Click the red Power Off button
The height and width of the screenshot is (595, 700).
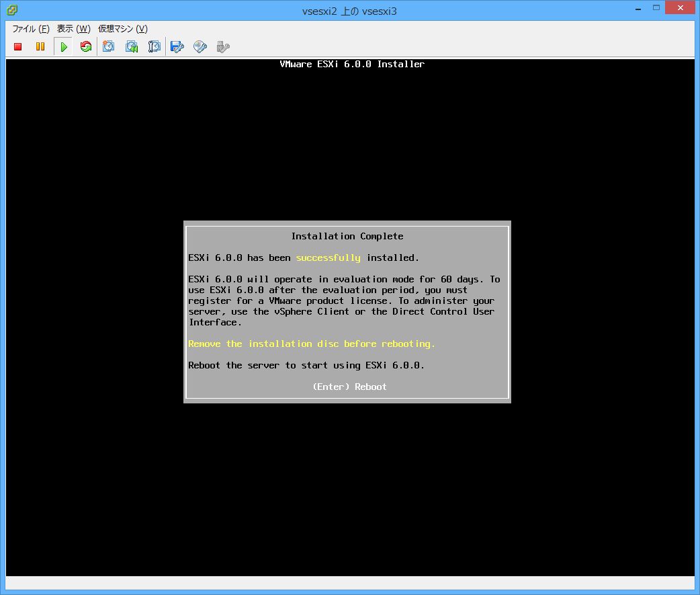click(18, 46)
